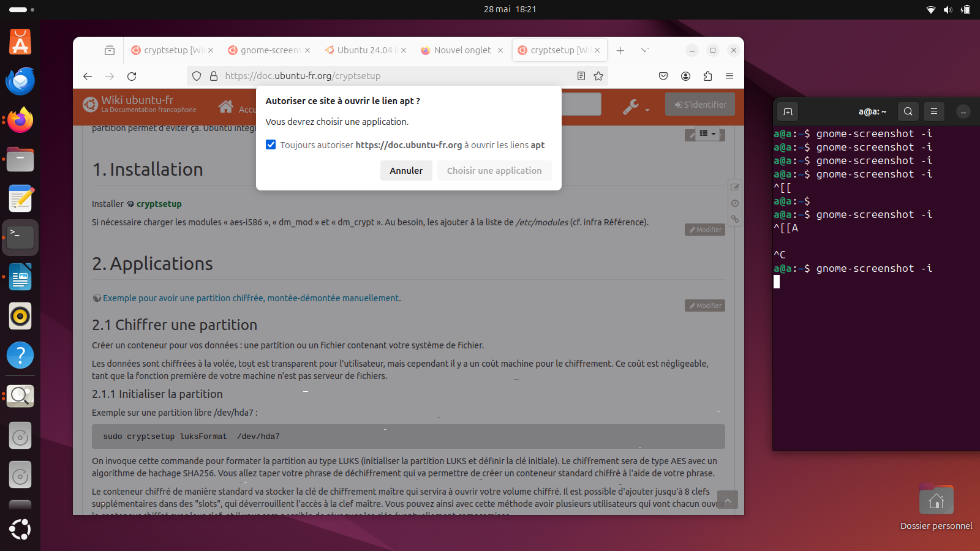The height and width of the screenshot is (551, 980).
Task: Close the gnome-screenshot tab
Action: (x=307, y=50)
